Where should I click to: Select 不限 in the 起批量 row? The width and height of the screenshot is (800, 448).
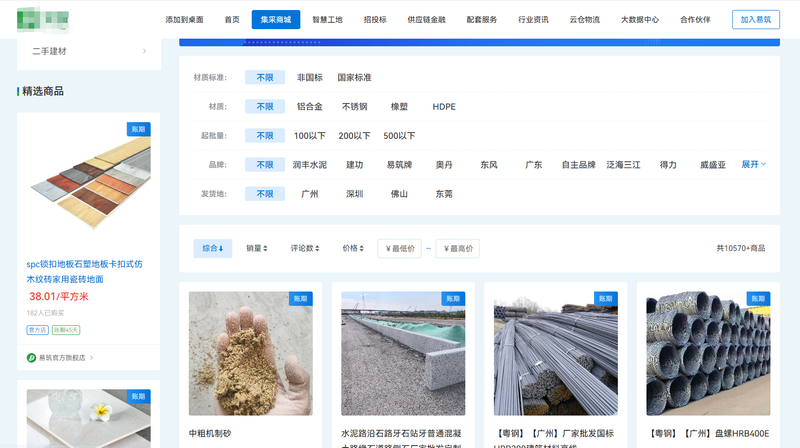[265, 136]
